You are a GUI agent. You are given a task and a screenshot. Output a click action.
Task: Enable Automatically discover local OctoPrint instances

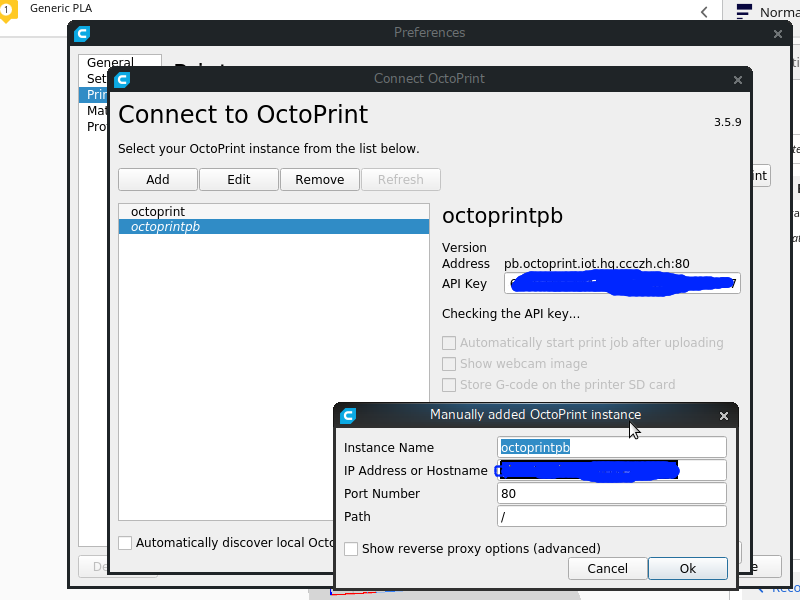click(125, 542)
